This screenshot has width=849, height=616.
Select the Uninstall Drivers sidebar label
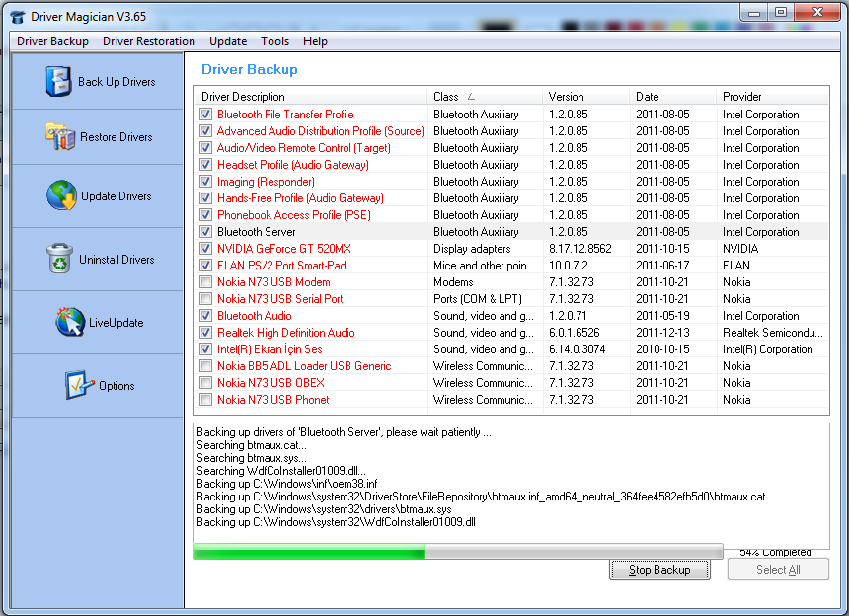coord(116,260)
